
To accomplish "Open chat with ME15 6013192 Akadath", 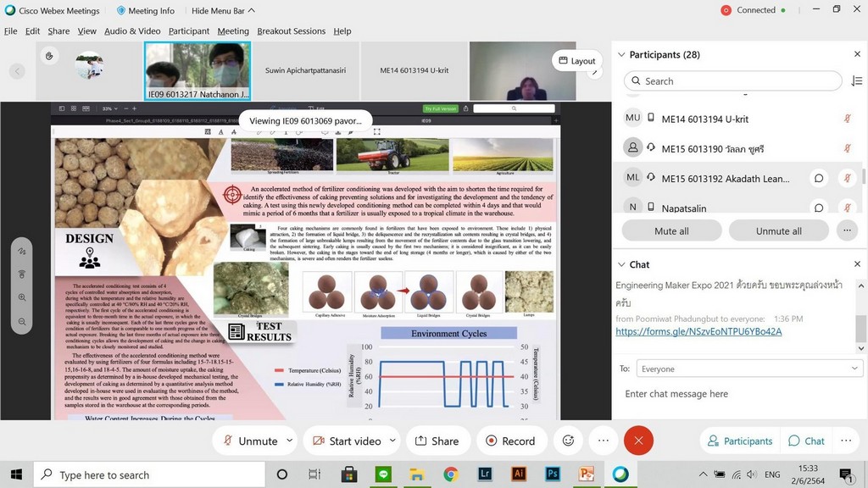I will click(x=819, y=178).
